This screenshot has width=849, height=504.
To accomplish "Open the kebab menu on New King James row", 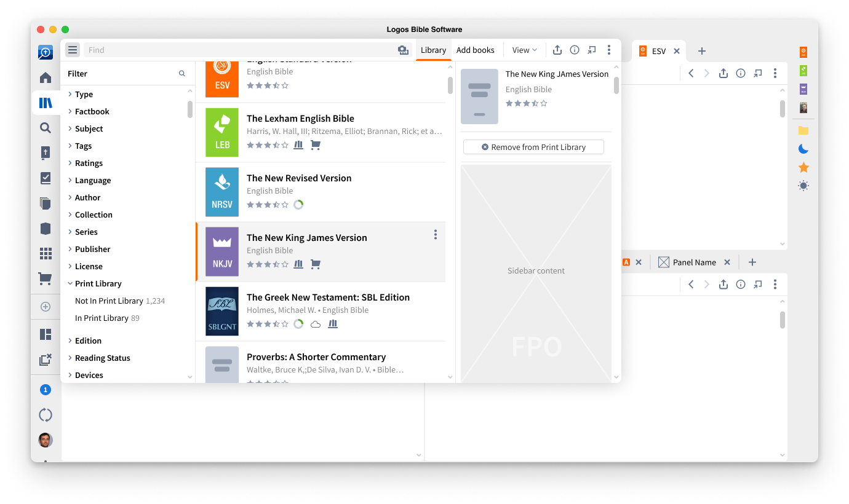I will (x=436, y=234).
